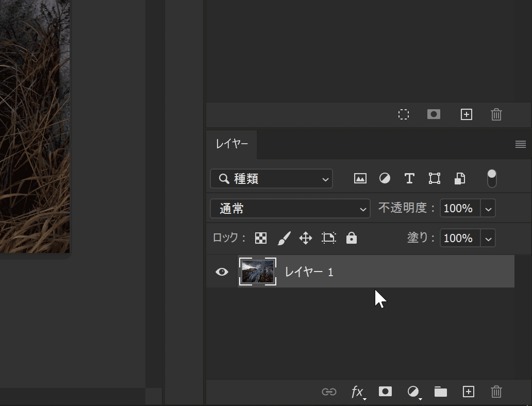
Task: Open the 種類 filter type dropdown
Action: pos(272,178)
